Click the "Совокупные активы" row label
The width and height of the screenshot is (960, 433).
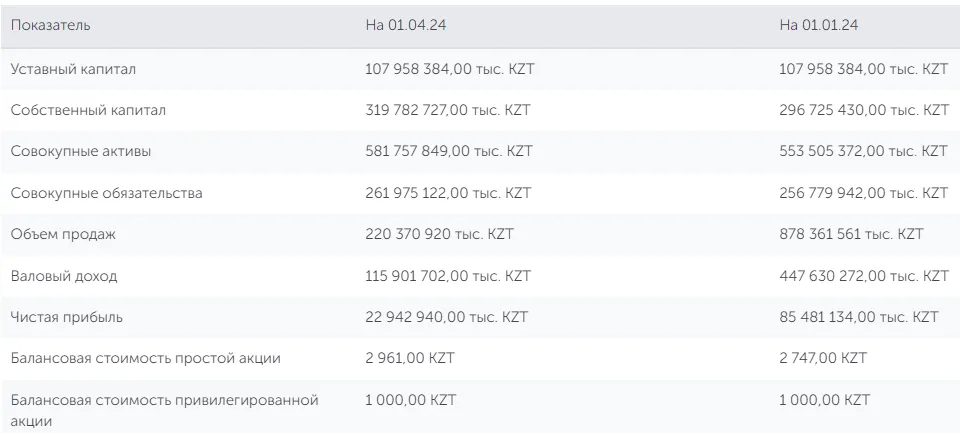pyautogui.click(x=81, y=151)
